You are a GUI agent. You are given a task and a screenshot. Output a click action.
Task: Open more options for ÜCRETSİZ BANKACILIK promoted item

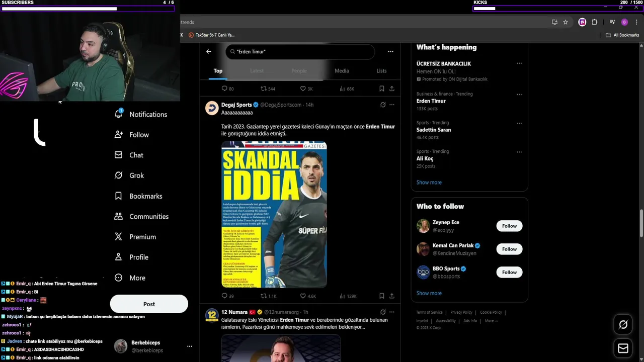[x=519, y=63]
